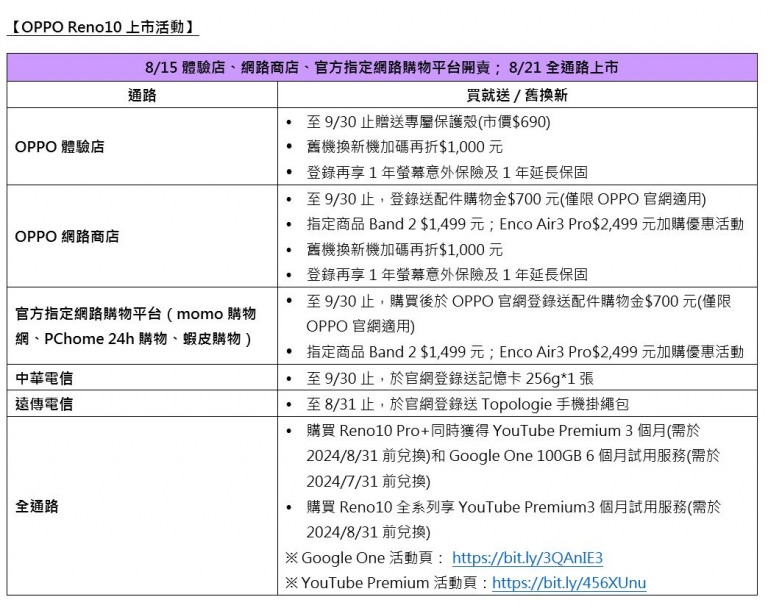Image resolution: width=768 pixels, height=608 pixels.
Task: Click the line 購買 Reno10 全系列享 YouTube Premium3 個月試用服務
Action: coord(513,519)
